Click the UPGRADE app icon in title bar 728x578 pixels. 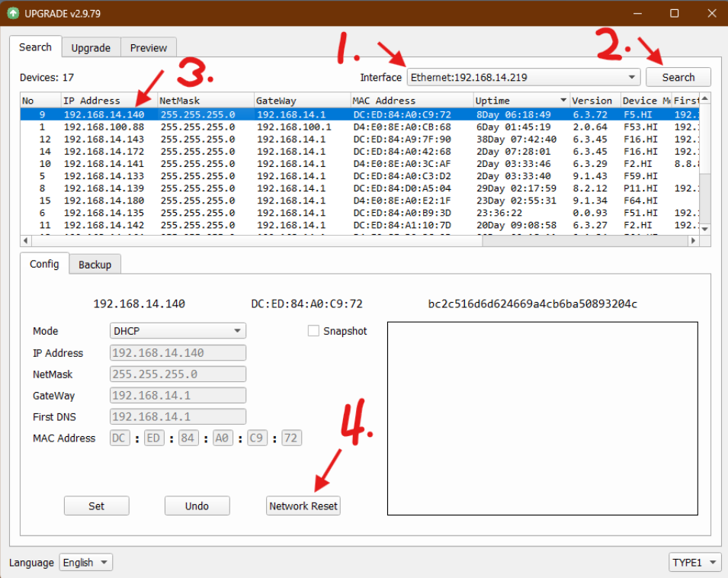[13, 13]
